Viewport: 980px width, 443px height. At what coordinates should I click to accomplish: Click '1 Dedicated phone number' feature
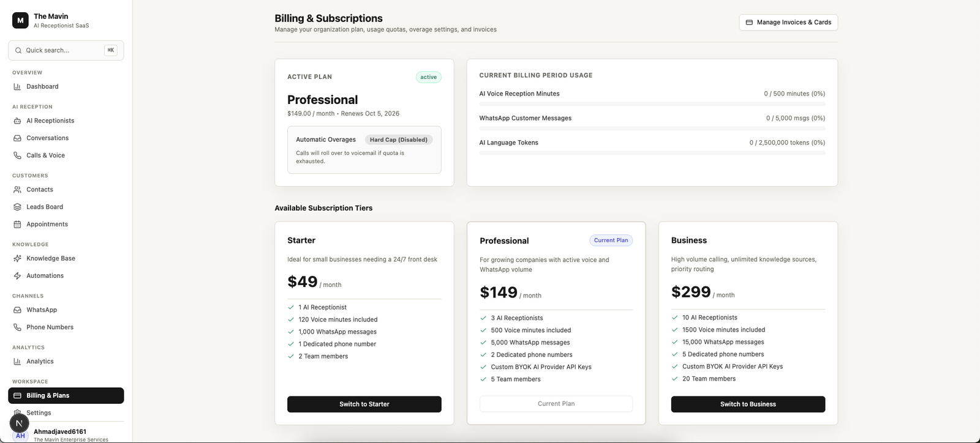coord(337,344)
